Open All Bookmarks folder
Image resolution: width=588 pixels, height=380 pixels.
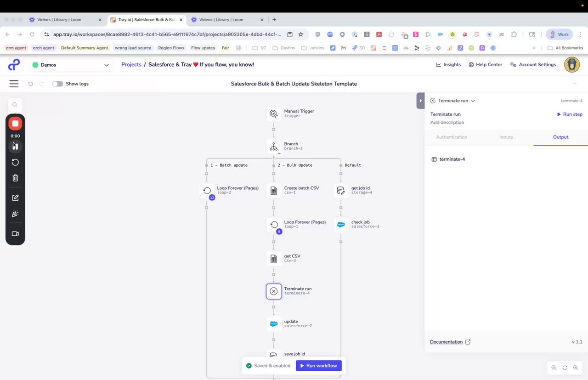pos(565,48)
